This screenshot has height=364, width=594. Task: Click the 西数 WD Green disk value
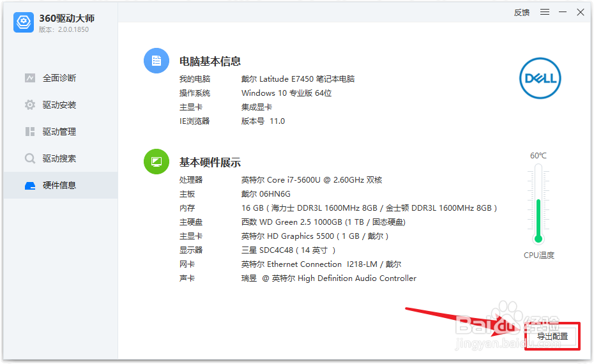323,222
